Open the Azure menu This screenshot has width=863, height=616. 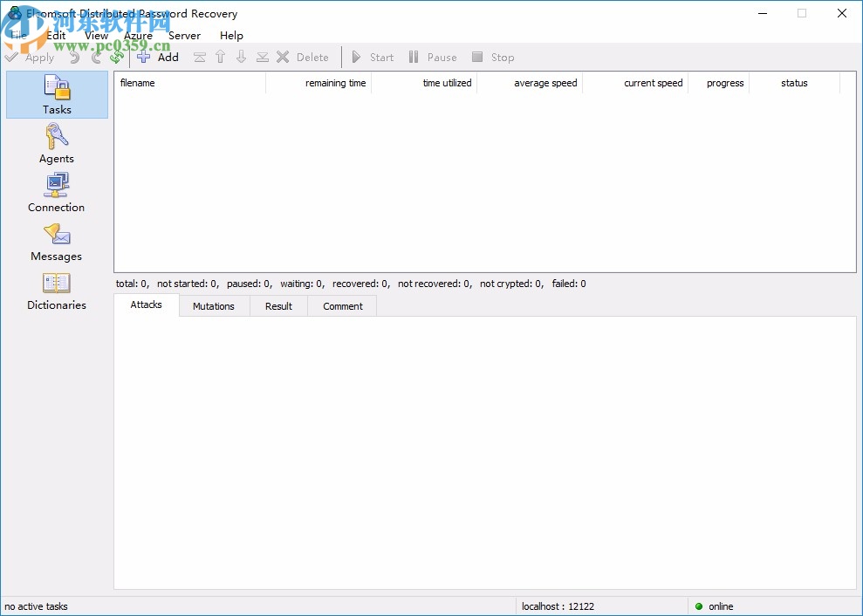click(137, 36)
